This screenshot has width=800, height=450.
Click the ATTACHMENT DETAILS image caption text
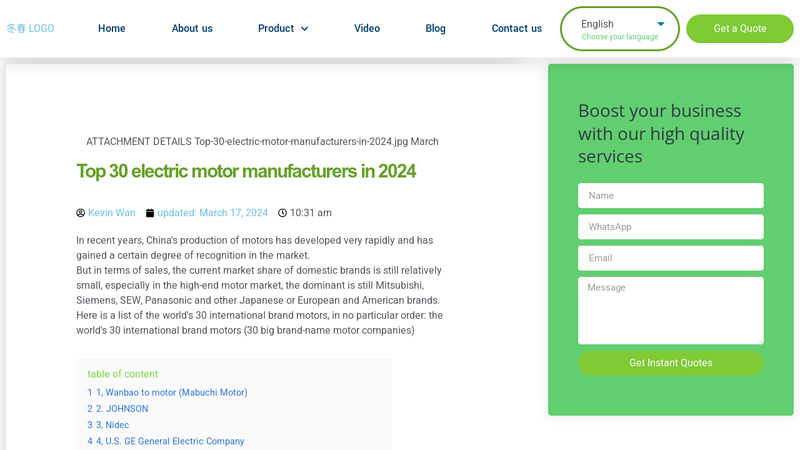point(262,141)
